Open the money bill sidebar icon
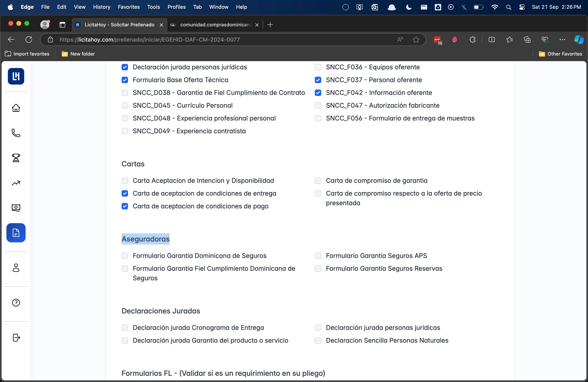This screenshot has width=588, height=382. pyautogui.click(x=16, y=208)
